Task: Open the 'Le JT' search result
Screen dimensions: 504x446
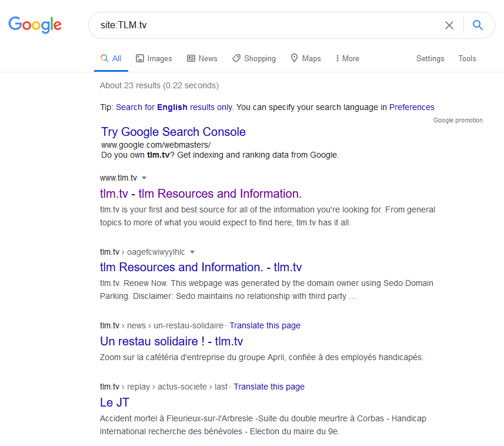Action: pyautogui.click(x=115, y=402)
